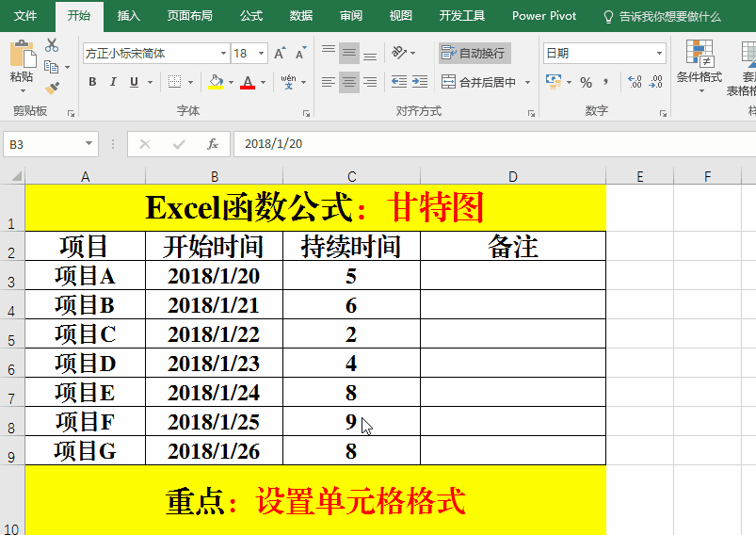
Task: Select cell with date 2018/1/23
Action: click(214, 363)
